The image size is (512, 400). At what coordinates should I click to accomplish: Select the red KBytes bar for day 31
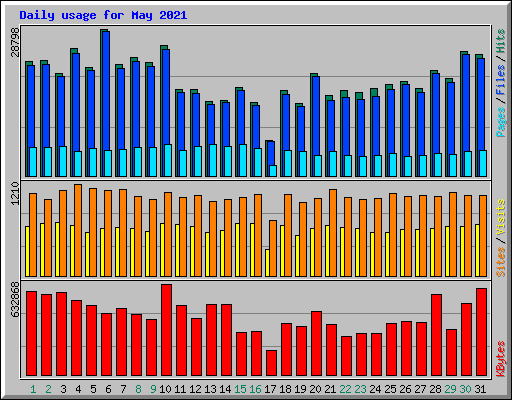tap(482, 332)
